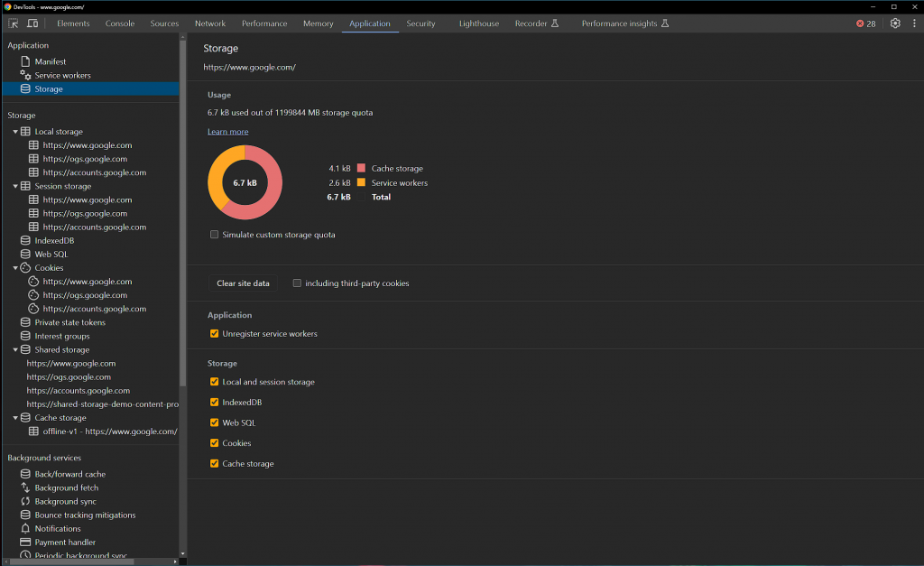
Task: Open the Back/forward cache service
Action: pyautogui.click(x=69, y=474)
